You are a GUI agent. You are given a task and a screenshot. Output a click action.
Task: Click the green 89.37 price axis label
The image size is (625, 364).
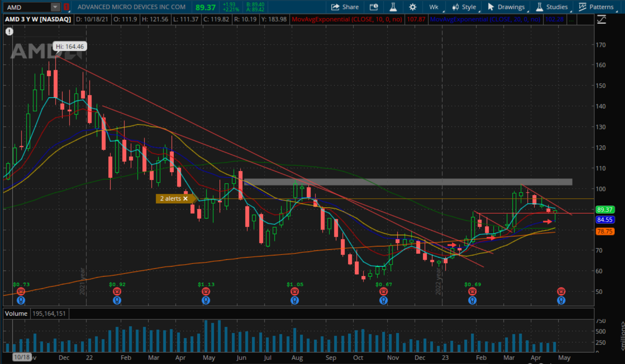(605, 210)
